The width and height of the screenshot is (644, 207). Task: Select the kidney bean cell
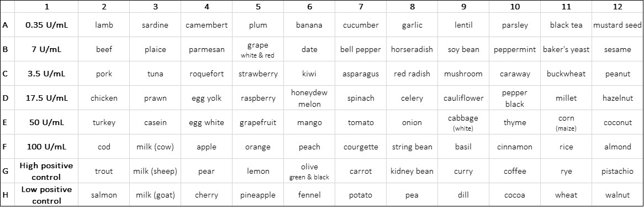[412, 171]
